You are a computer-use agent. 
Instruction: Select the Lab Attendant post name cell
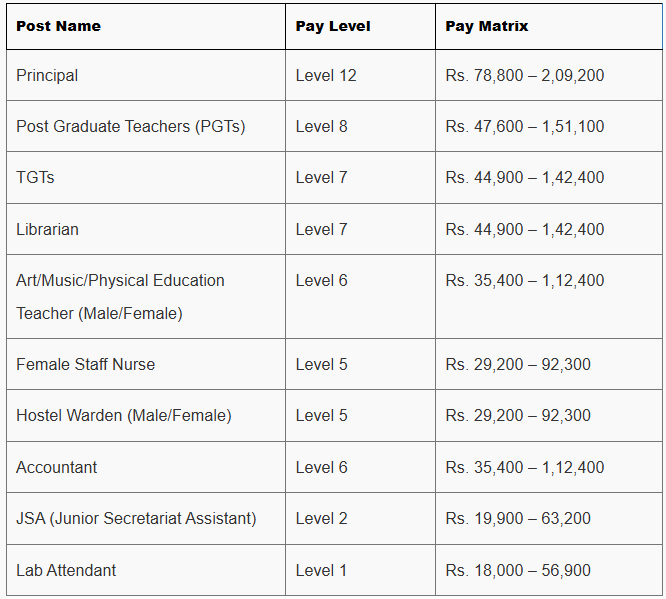point(66,570)
